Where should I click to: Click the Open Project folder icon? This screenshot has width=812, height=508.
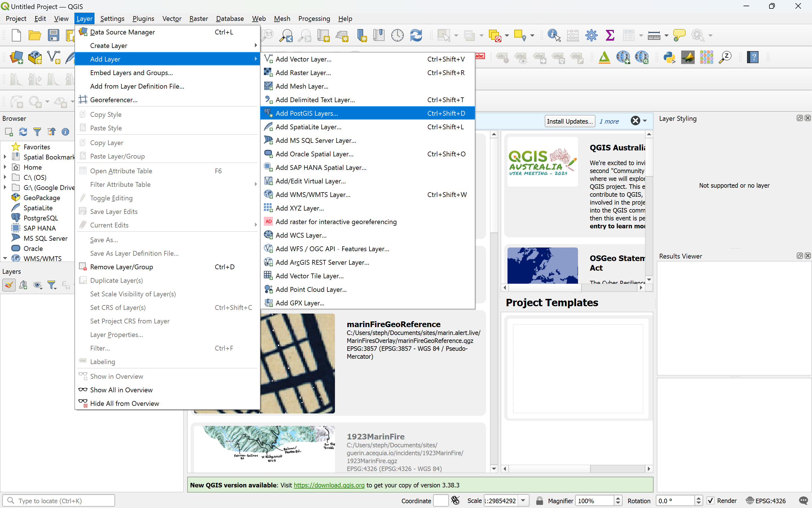click(x=35, y=35)
